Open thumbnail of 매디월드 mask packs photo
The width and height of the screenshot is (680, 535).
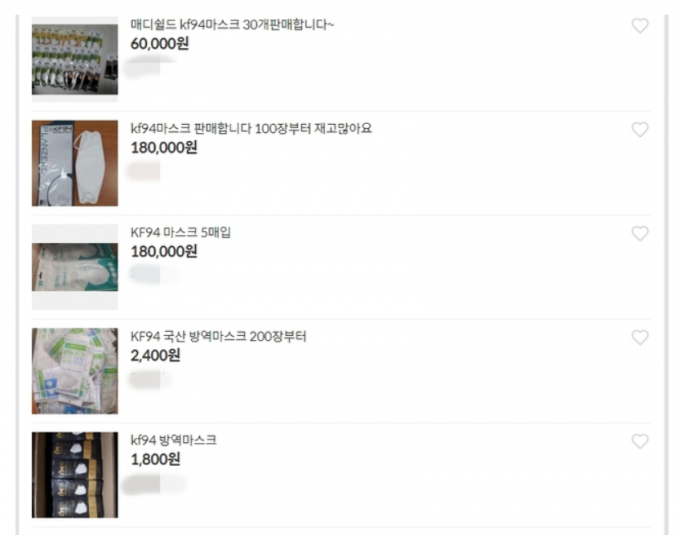75,59
